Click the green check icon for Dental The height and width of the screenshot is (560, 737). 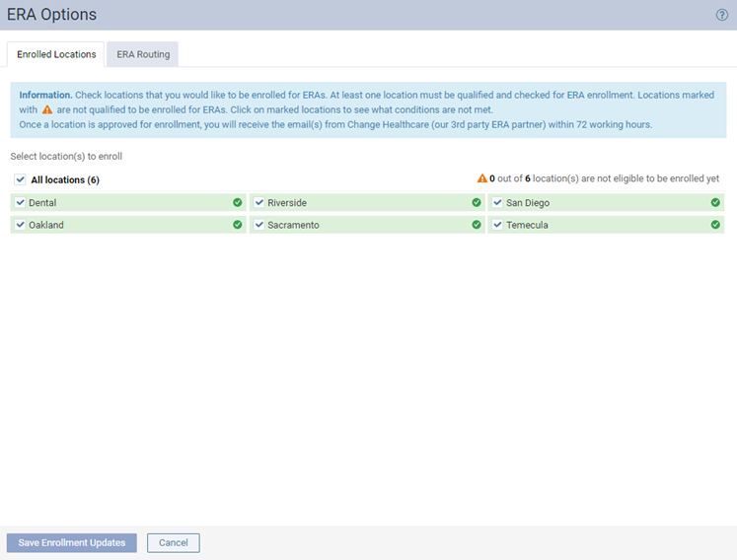pos(238,202)
